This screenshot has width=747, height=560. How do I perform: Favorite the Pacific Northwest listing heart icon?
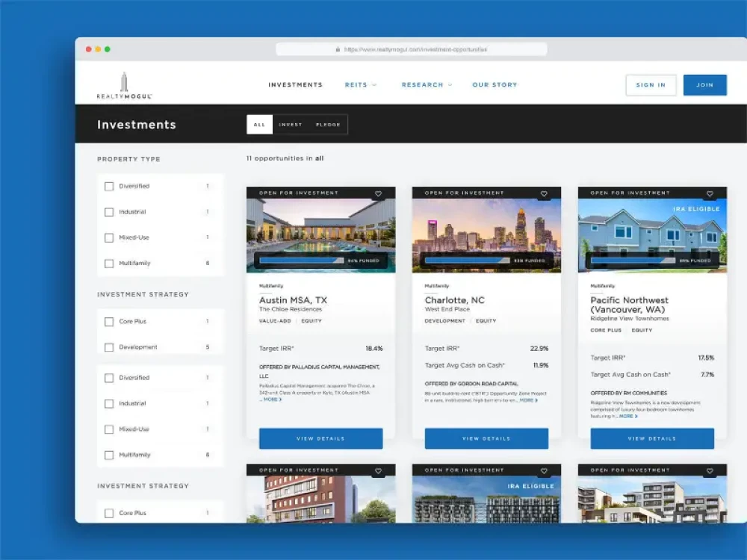(710, 193)
